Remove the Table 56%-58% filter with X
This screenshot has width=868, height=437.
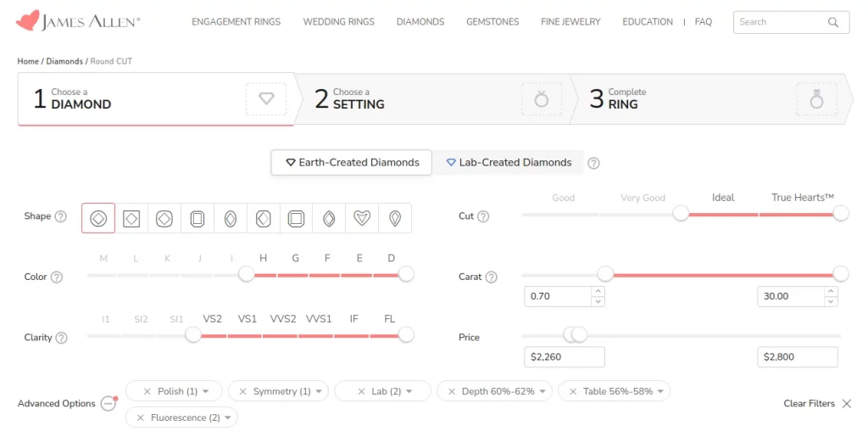tap(573, 391)
